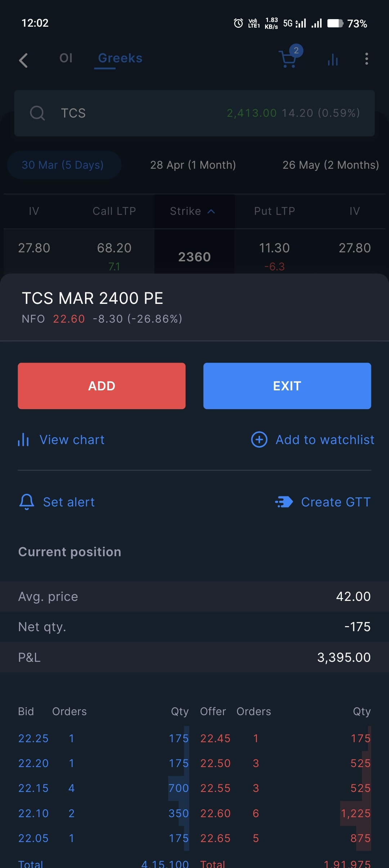Open the cart with 2 items
This screenshot has width=389, height=868.
pyautogui.click(x=289, y=59)
